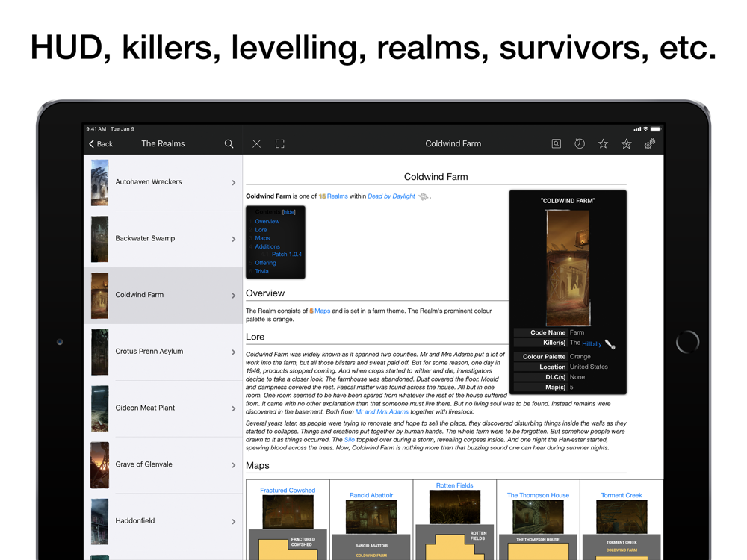The width and height of the screenshot is (747, 560).
Task: Open settings gears icon
Action: 650,143
